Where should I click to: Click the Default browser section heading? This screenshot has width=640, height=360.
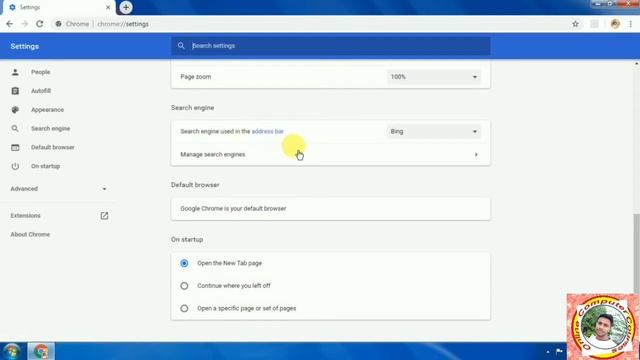[195, 185]
